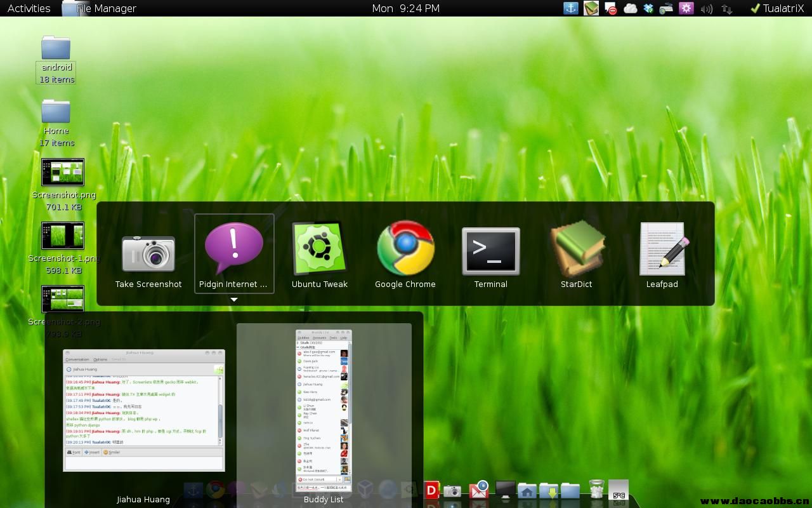Image resolution: width=812 pixels, height=508 pixels.
Task: Open the trash can in the dock
Action: pos(596,490)
